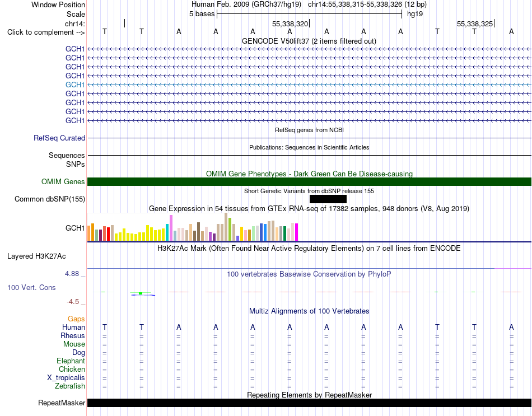
Task: Click the black RepeatMasker element bar
Action: [310, 403]
